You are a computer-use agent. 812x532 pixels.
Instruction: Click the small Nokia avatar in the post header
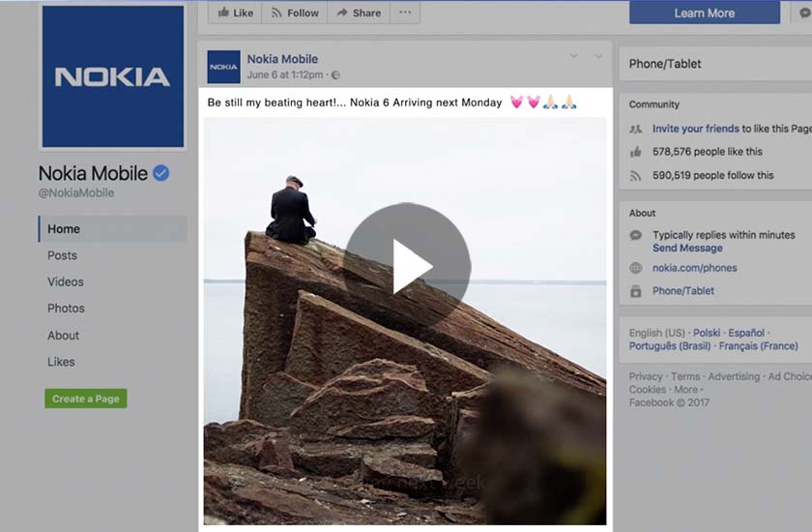click(223, 67)
